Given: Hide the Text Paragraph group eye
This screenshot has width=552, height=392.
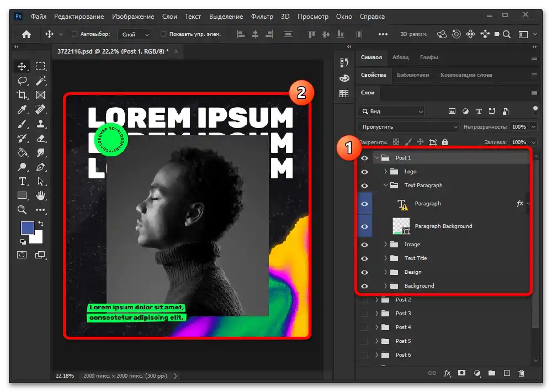Looking at the screenshot, I should (364, 186).
